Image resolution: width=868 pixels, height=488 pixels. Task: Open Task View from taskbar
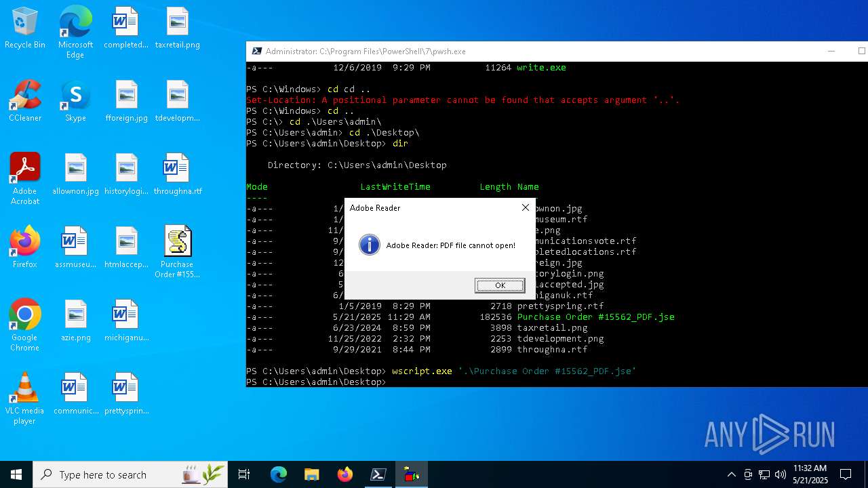coord(244,474)
